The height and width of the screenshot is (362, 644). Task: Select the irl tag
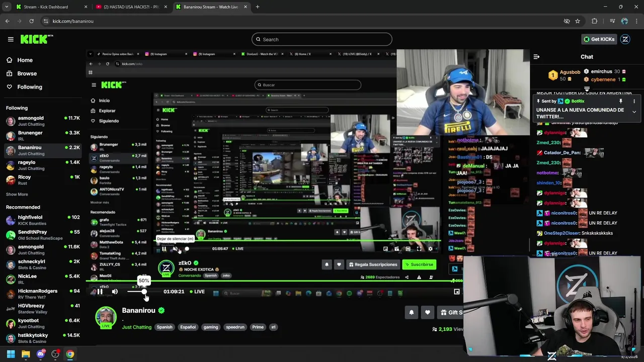[x=273, y=327]
